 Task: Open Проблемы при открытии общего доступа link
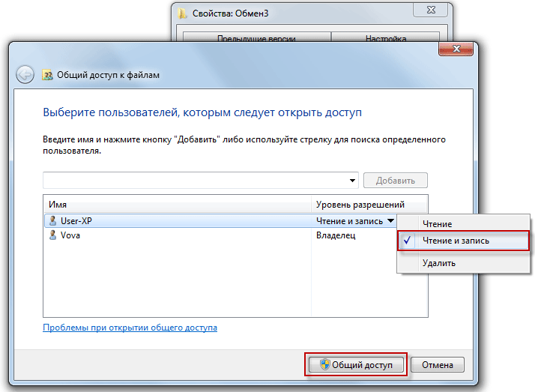(x=130, y=328)
